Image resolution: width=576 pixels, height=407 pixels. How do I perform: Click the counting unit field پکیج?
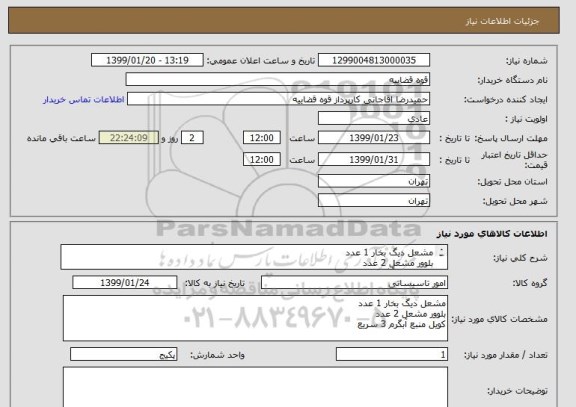(123, 354)
